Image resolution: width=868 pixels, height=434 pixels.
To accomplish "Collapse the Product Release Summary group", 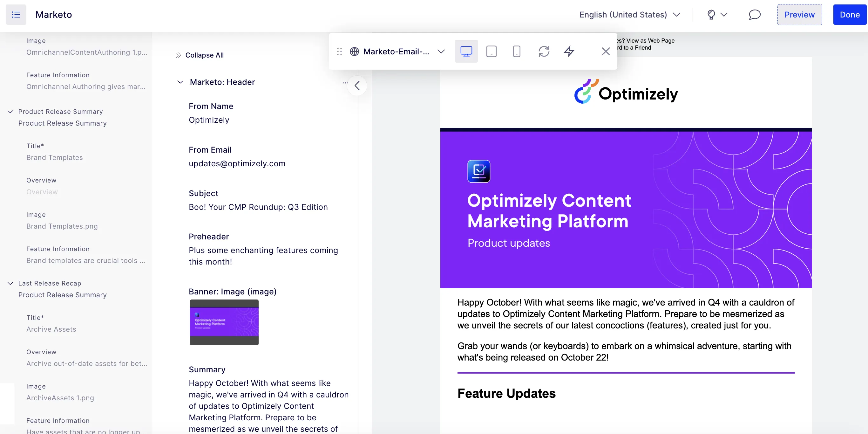I will click(x=10, y=112).
